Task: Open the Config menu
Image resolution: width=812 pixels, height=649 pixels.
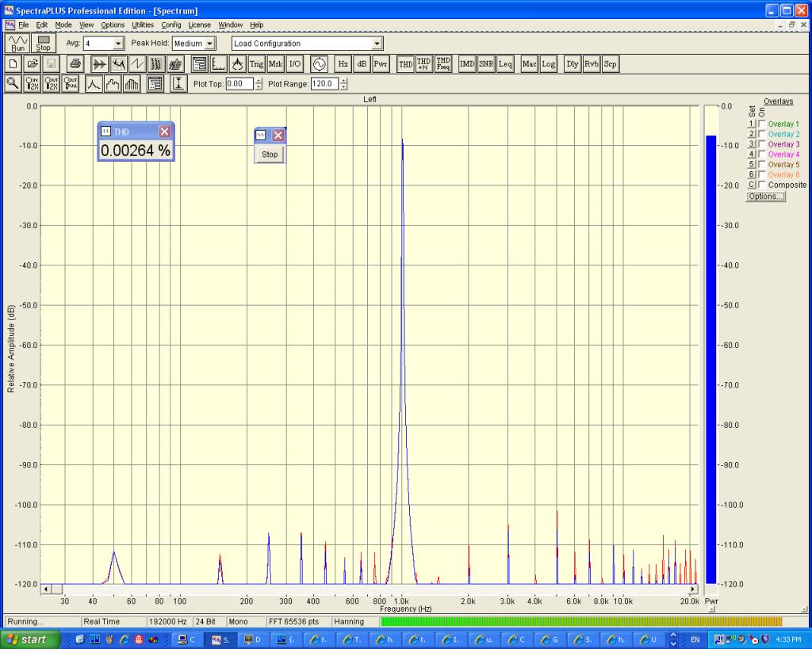Action: point(171,25)
